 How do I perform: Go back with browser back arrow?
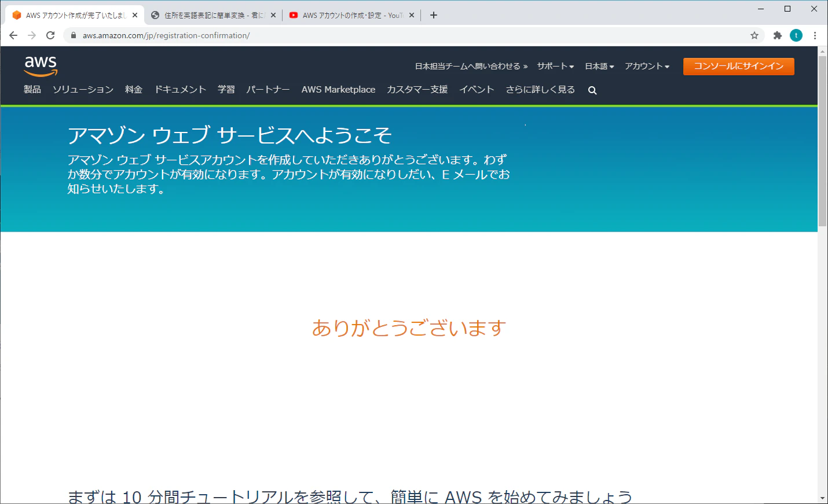tap(13, 35)
